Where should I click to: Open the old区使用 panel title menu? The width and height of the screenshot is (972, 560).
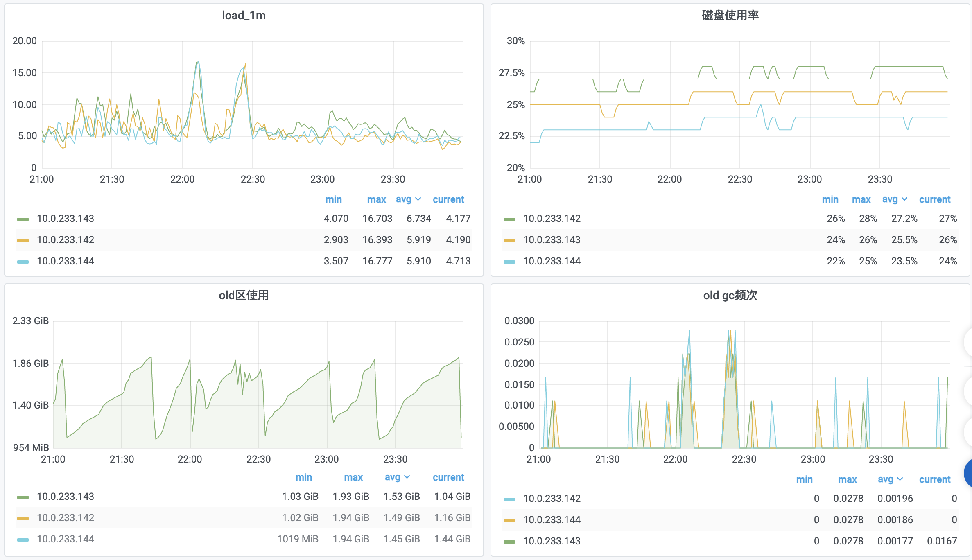244,295
